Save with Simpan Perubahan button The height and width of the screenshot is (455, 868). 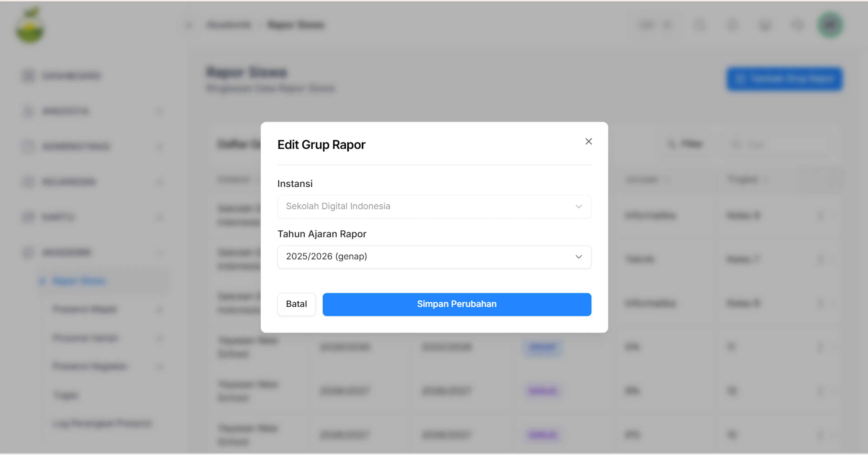click(x=457, y=304)
